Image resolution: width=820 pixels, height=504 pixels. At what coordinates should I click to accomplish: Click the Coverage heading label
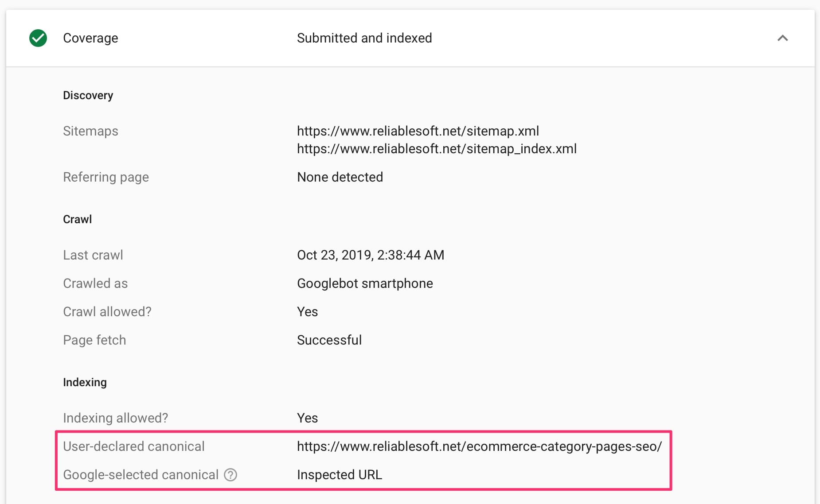(x=90, y=38)
